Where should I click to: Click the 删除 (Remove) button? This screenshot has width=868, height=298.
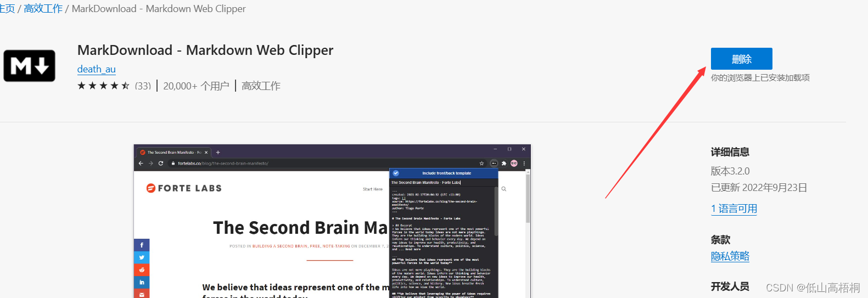(x=741, y=59)
